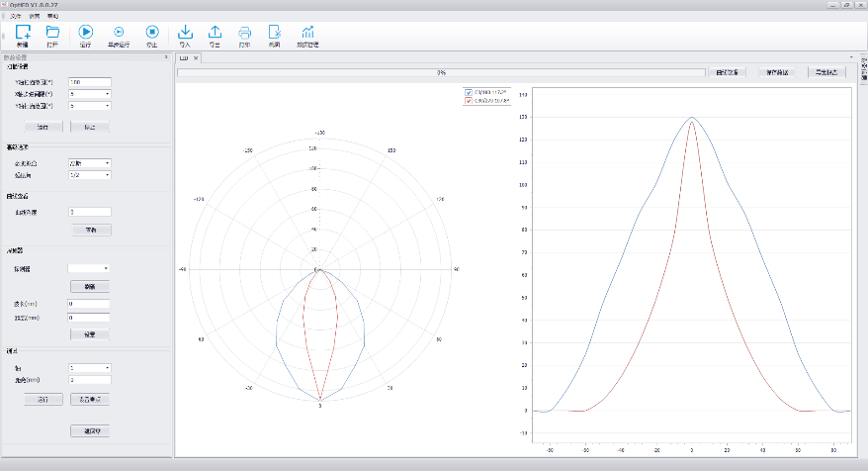Expand the detector (探测器) dropdown
The image size is (868, 471).
tap(89, 268)
